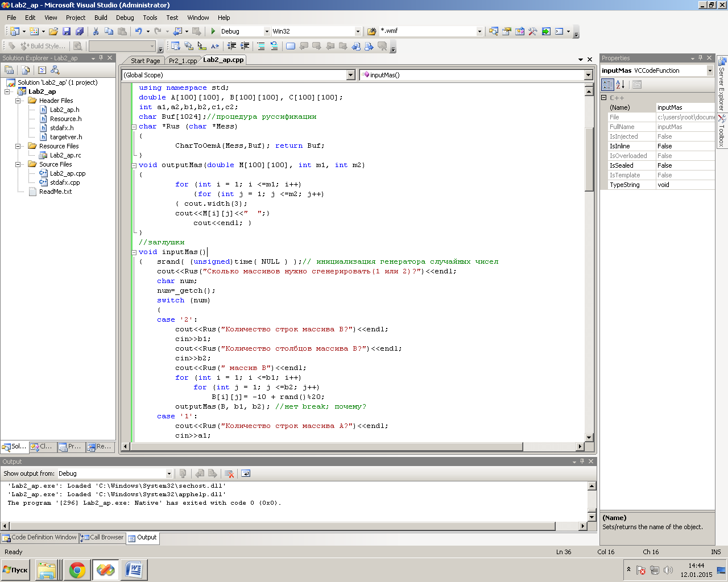Click the Find in Files icon

[371, 31]
